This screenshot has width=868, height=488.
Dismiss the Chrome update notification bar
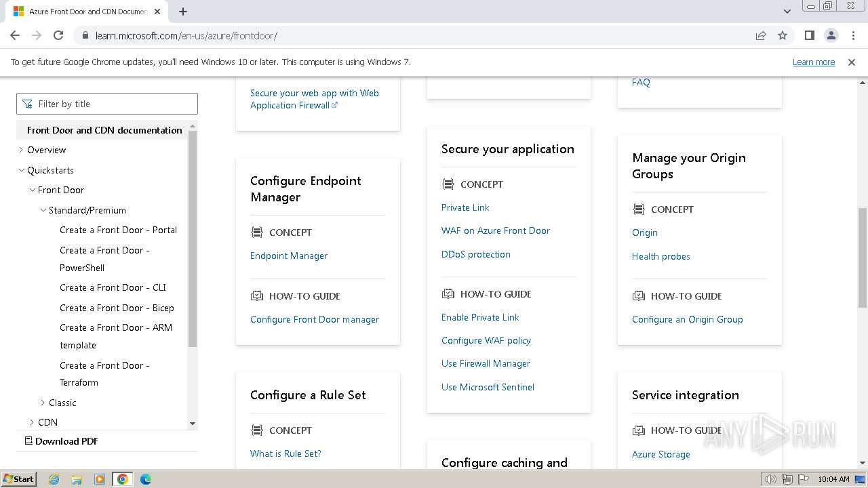pos(852,62)
